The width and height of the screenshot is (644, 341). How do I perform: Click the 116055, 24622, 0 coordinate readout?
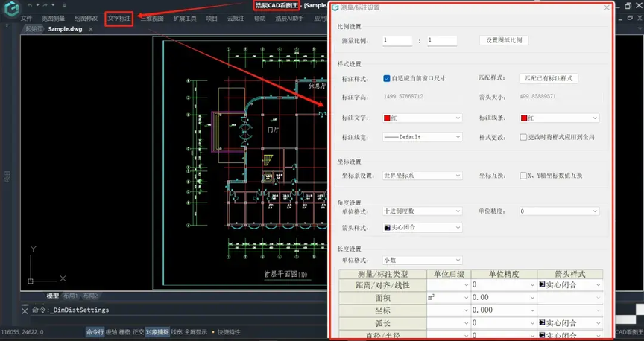(22, 332)
